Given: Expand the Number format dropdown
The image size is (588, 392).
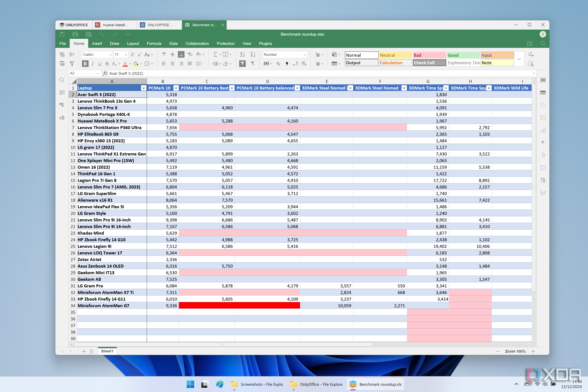Looking at the screenshot, I should (305, 54).
